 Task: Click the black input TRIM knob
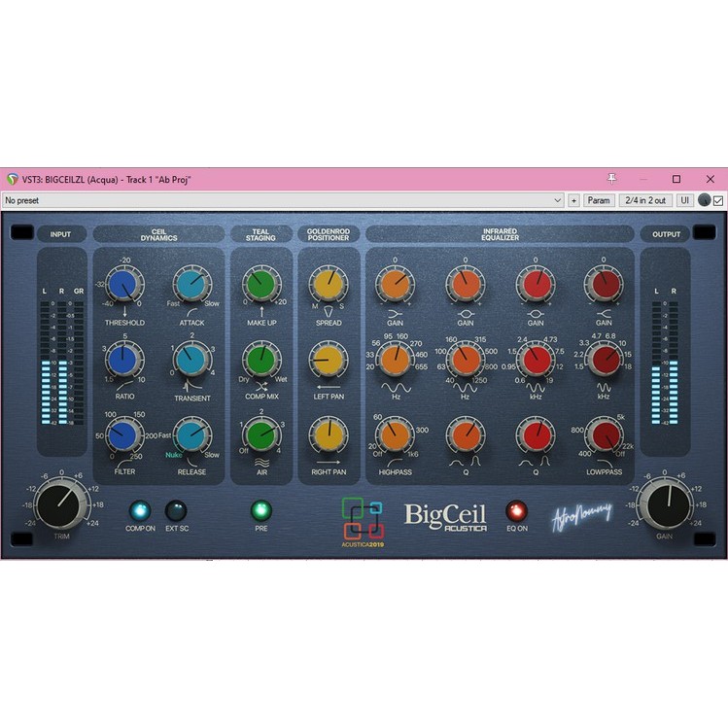click(61, 504)
